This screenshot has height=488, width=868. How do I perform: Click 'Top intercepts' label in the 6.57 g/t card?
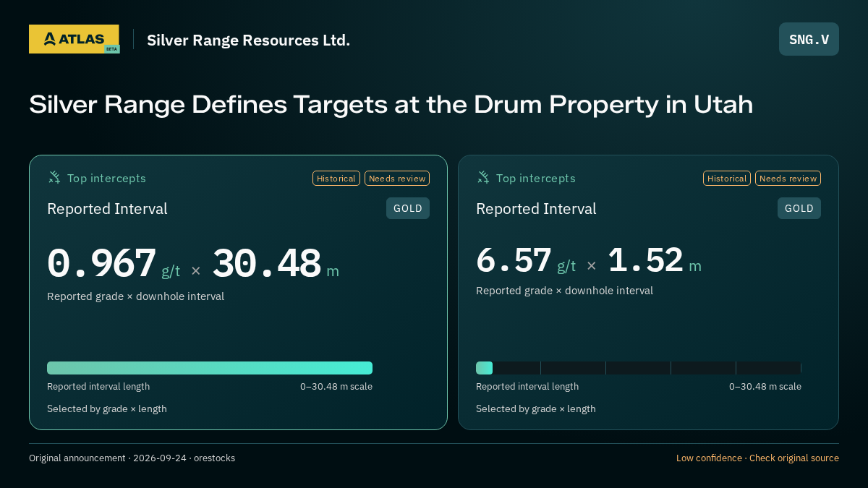tap(535, 178)
